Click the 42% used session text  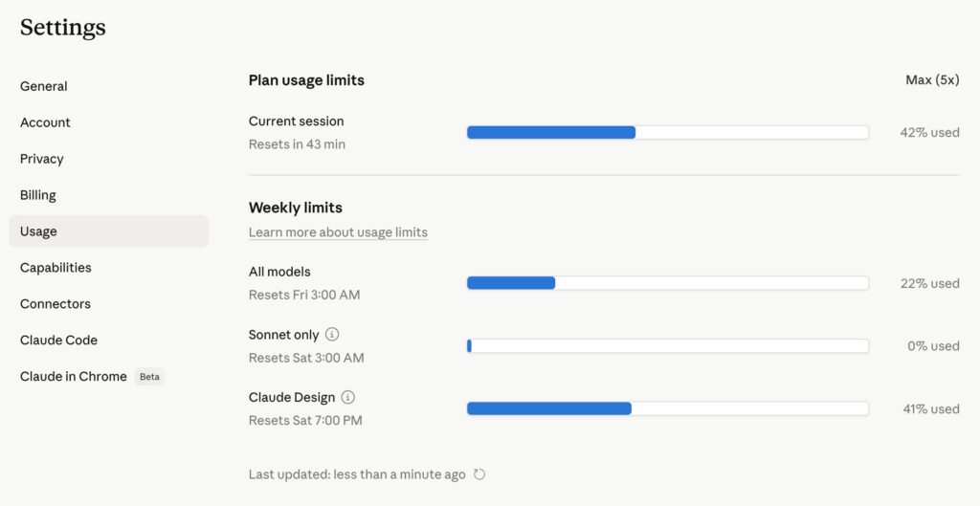tap(929, 133)
